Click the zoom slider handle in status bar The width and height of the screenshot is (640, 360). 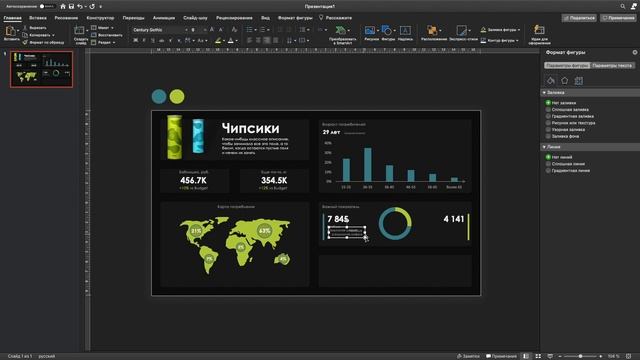pyautogui.click(x=580, y=356)
